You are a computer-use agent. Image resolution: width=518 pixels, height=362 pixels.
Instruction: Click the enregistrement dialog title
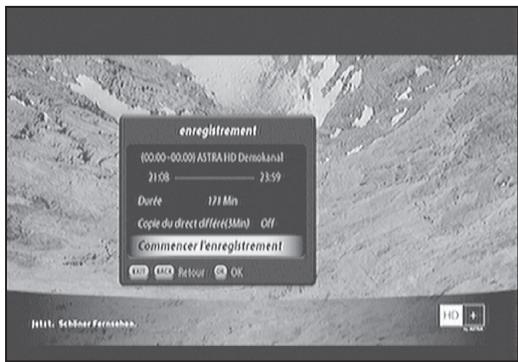218,131
